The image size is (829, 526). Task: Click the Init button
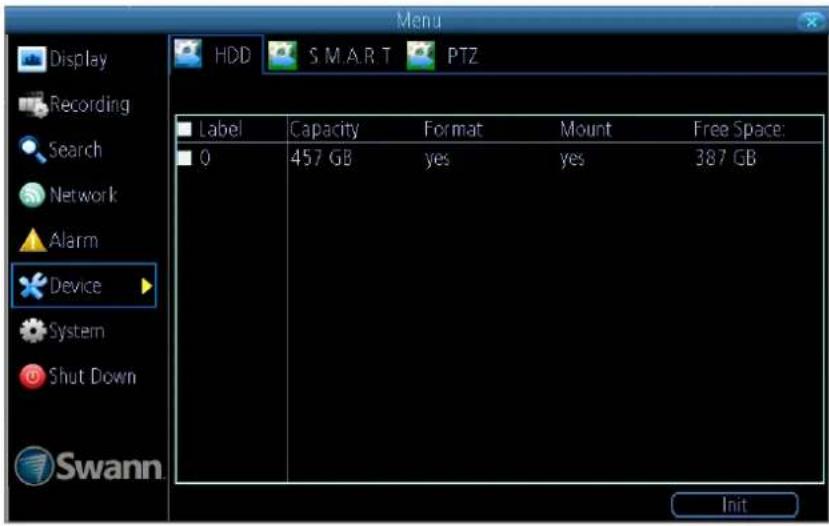[x=734, y=505]
